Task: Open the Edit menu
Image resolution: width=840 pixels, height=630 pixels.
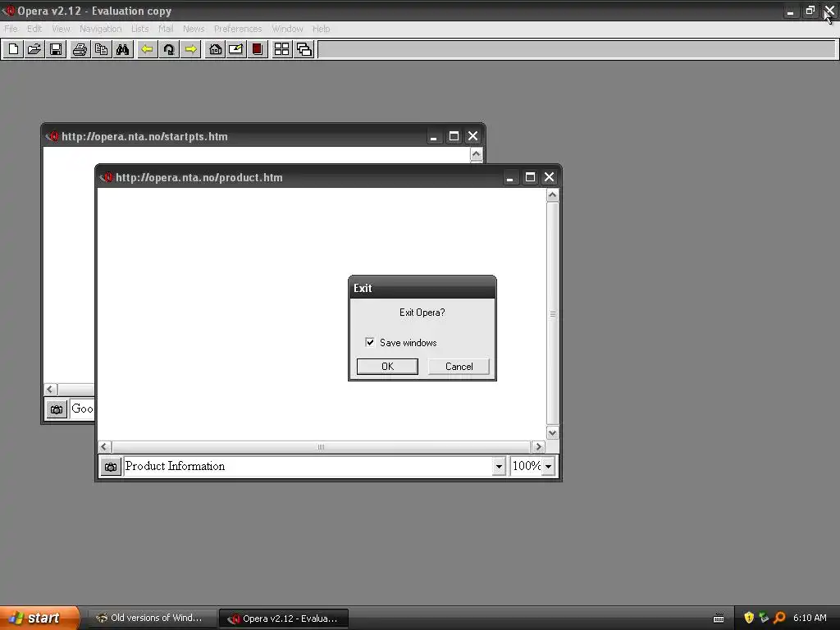Action: pyautogui.click(x=34, y=29)
